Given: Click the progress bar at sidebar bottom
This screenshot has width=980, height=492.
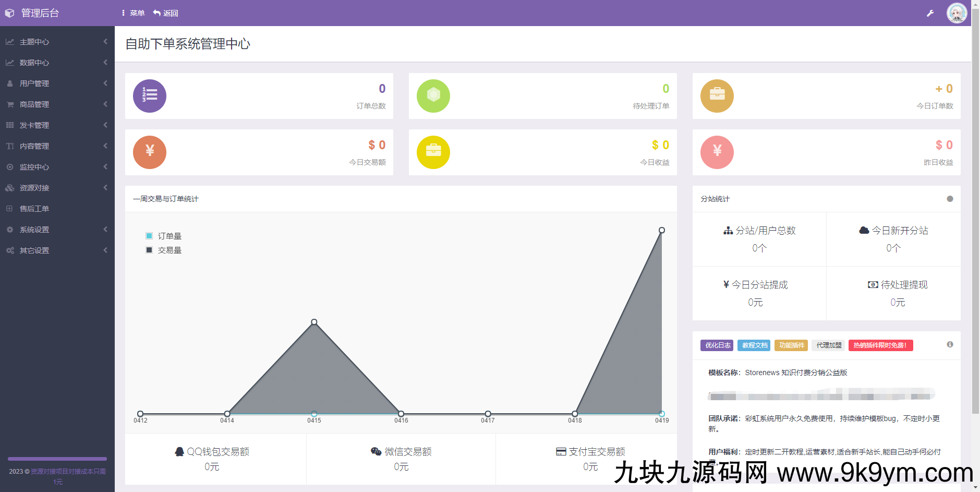Looking at the screenshot, I should (57, 459).
